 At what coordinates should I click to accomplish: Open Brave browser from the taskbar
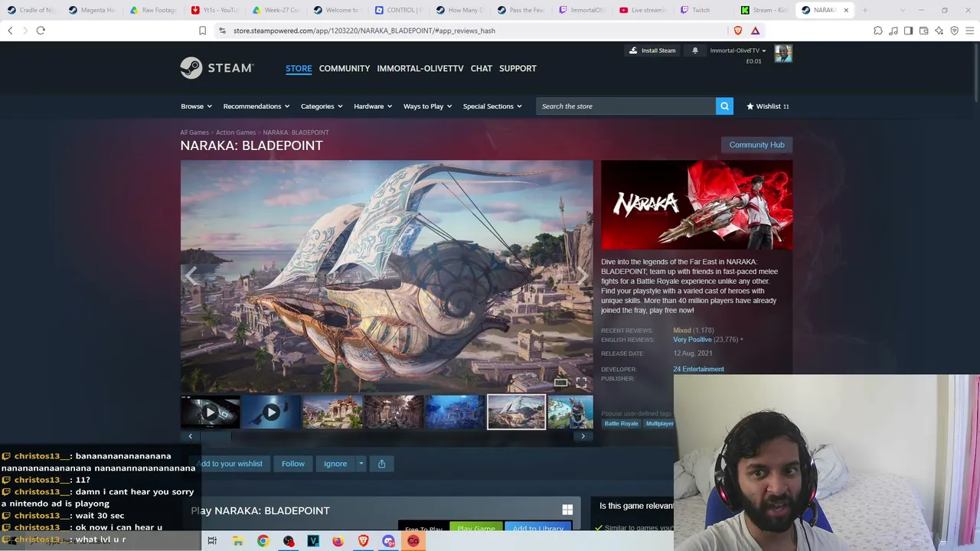363,541
